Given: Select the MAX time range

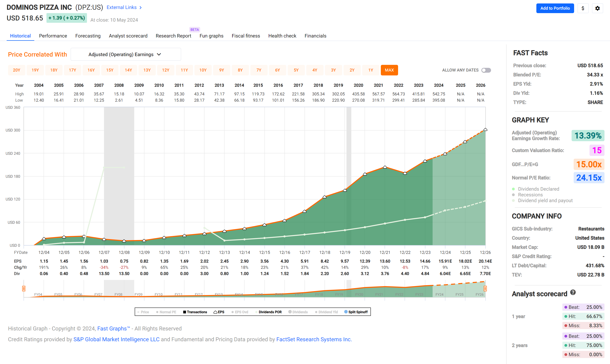Looking at the screenshot, I should 389,70.
